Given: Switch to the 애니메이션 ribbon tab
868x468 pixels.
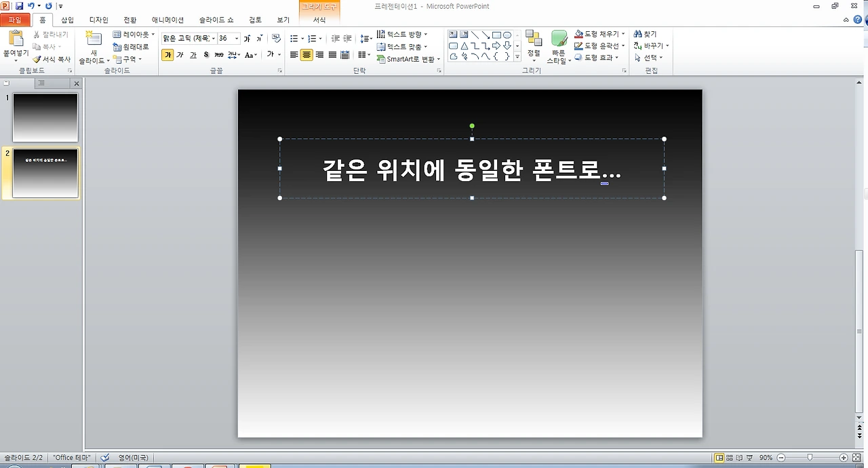Looking at the screenshot, I should [167, 20].
